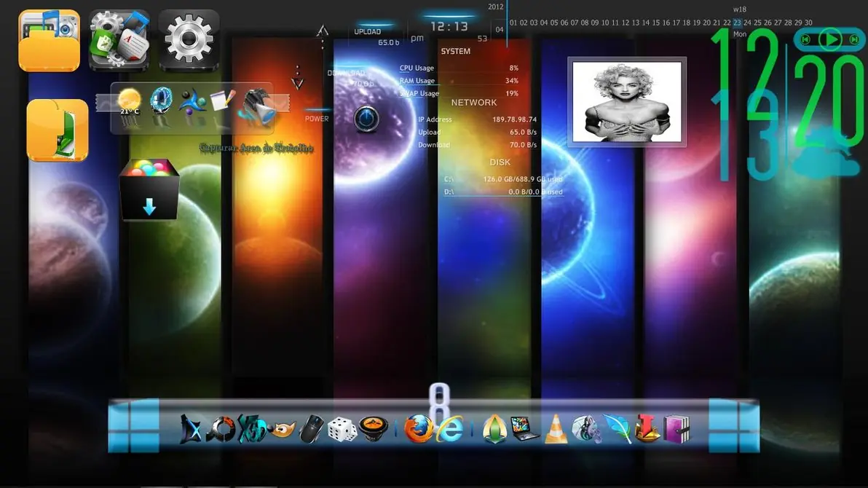
Task: Start playback with the green play button
Action: tap(830, 39)
